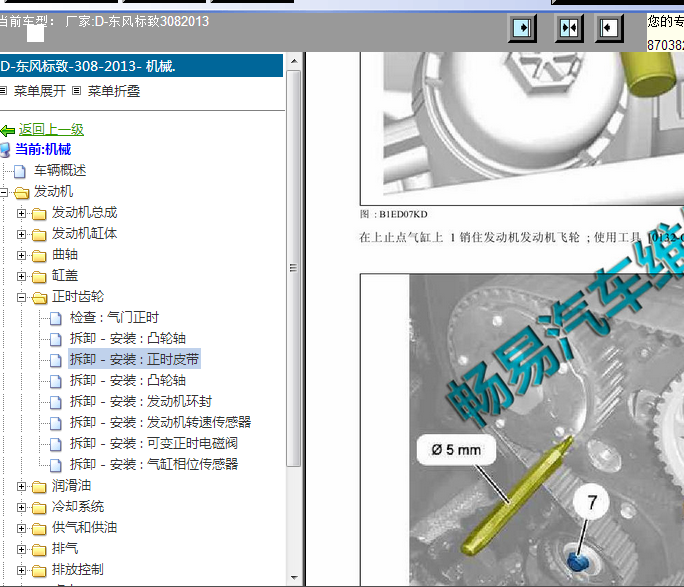Click the 排放控制 folder icon

[x=39, y=570]
